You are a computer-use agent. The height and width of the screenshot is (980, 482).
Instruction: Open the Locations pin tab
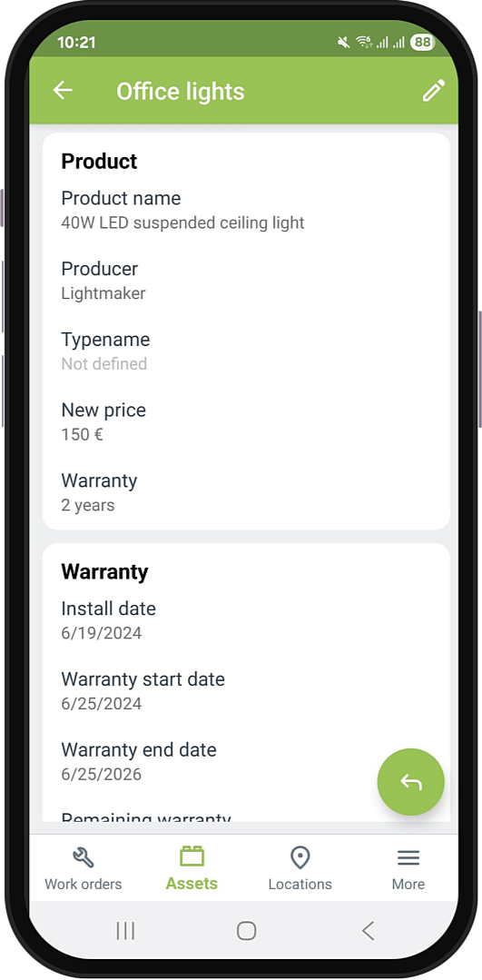point(300,868)
